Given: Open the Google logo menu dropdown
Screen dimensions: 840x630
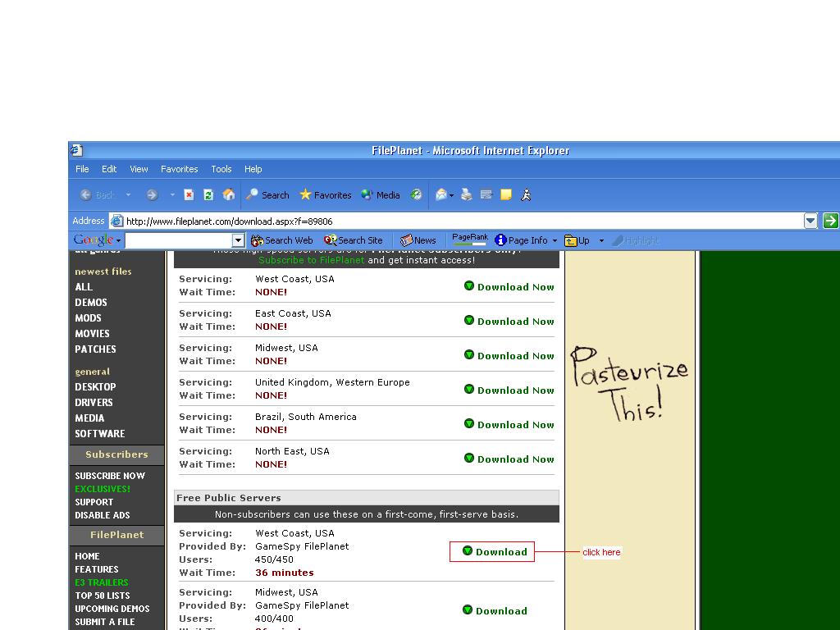Looking at the screenshot, I should coord(118,240).
